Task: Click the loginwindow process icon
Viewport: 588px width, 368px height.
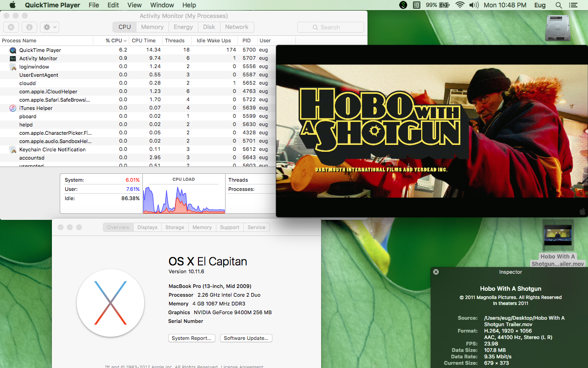Action: click(13, 67)
